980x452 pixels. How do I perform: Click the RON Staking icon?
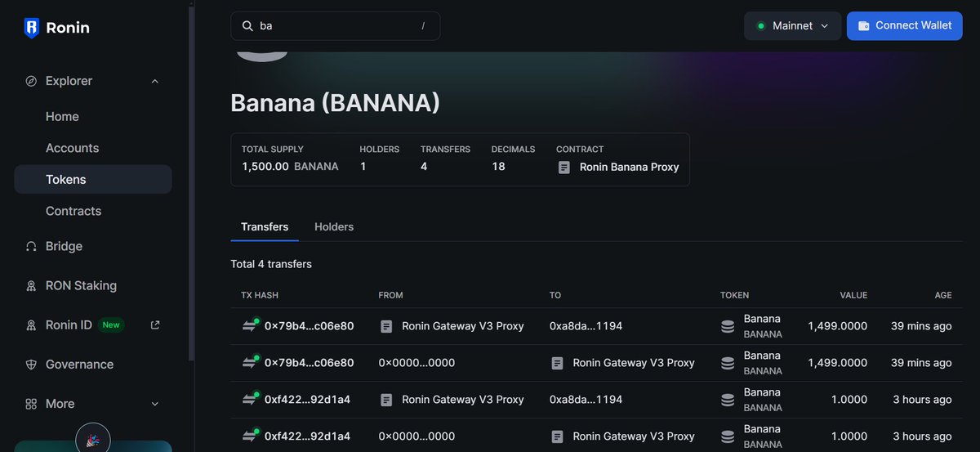click(31, 286)
